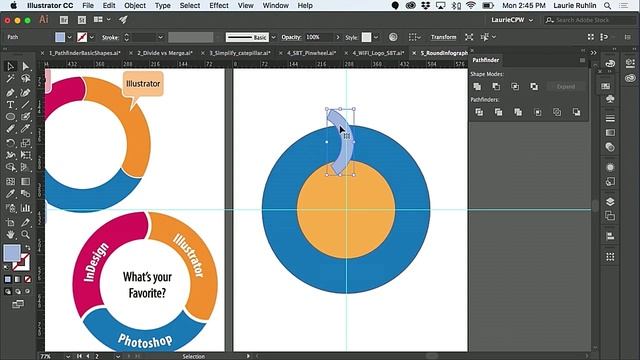Screen dimensions: 640x360
Task: Choose the Line Segment tool
Action: pyautogui.click(x=25, y=105)
